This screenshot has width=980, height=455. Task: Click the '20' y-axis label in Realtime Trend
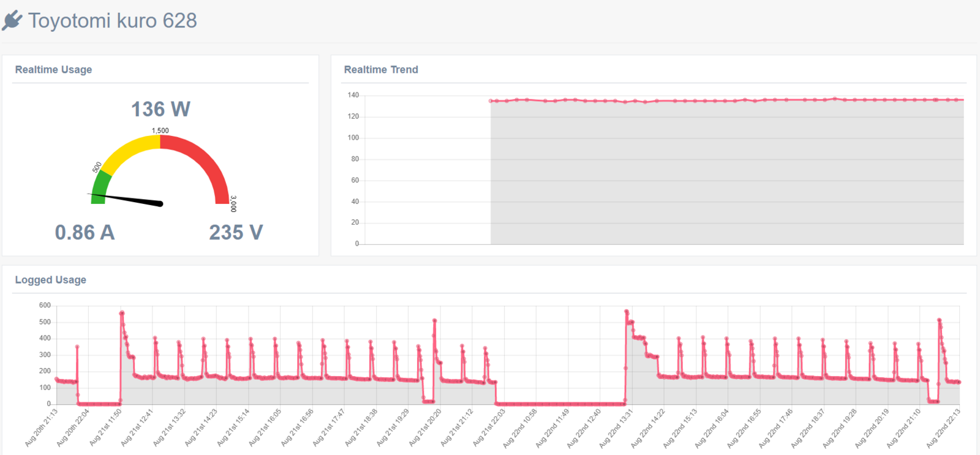[x=355, y=222]
